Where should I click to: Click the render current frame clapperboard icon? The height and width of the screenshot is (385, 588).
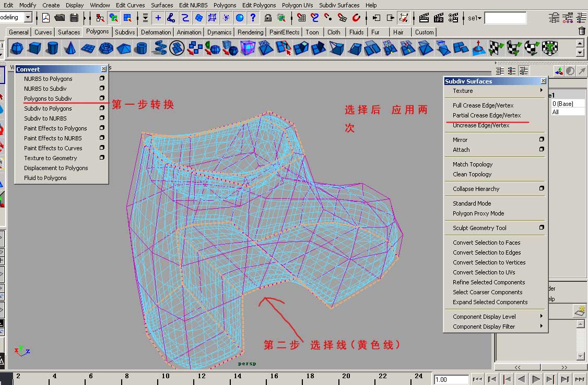(424, 18)
